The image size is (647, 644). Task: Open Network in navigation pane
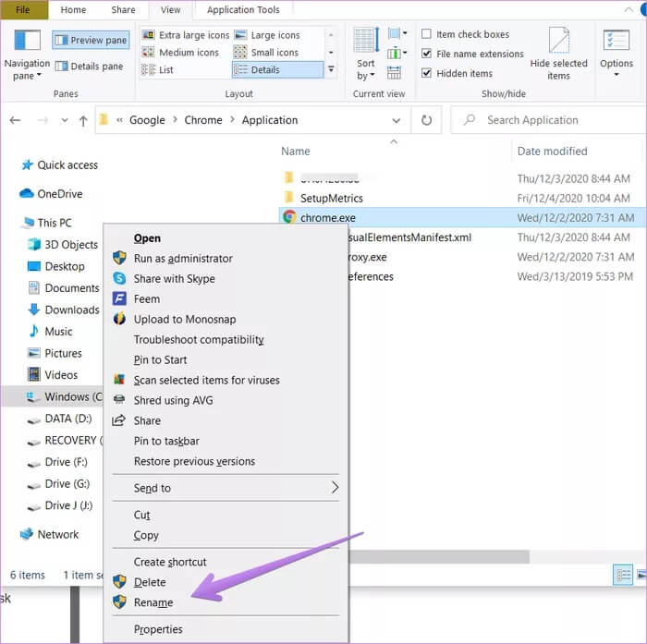(x=50, y=534)
